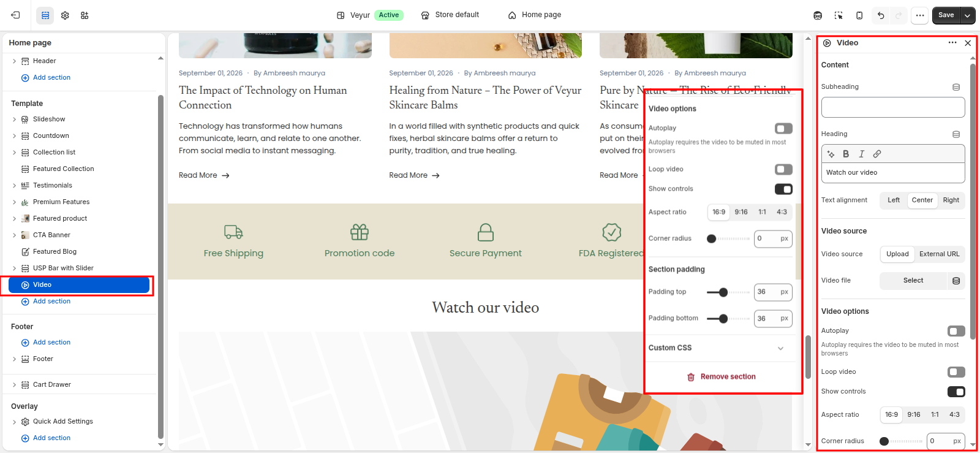The image size is (980, 453).
Task: Click the Padding top slider handle
Action: coord(723,292)
